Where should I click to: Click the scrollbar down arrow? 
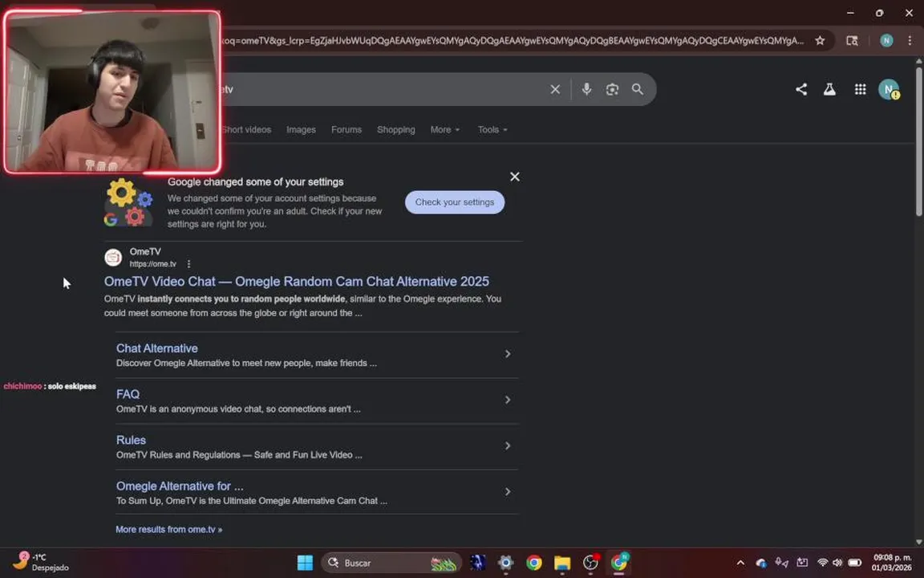[x=918, y=541]
